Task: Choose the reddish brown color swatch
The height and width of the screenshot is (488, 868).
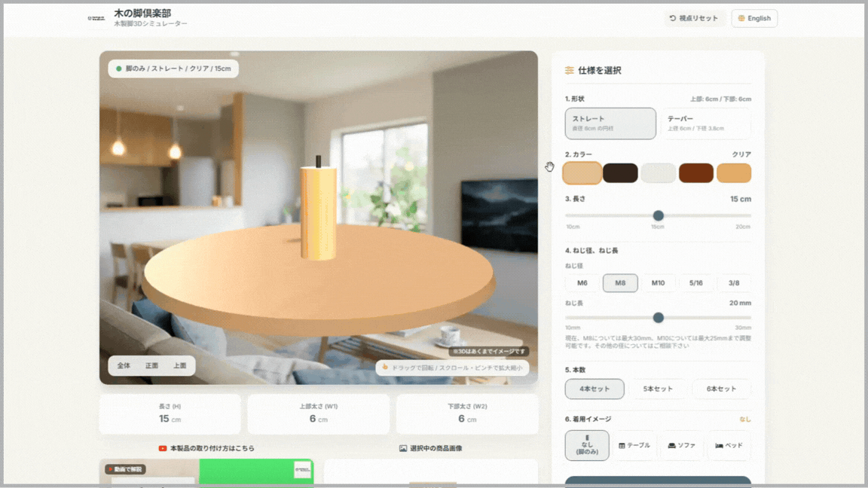Action: pyautogui.click(x=696, y=173)
